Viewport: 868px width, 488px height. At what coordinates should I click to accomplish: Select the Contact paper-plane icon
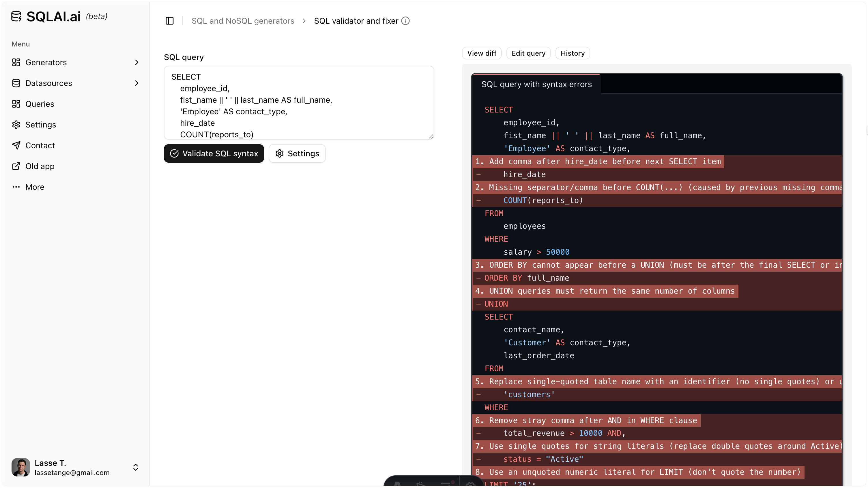click(x=16, y=145)
